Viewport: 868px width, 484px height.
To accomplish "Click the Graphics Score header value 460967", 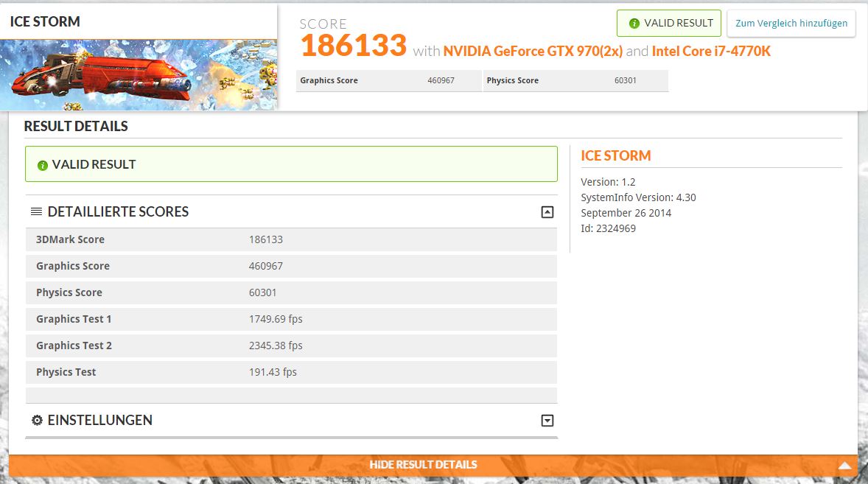I will (441, 80).
